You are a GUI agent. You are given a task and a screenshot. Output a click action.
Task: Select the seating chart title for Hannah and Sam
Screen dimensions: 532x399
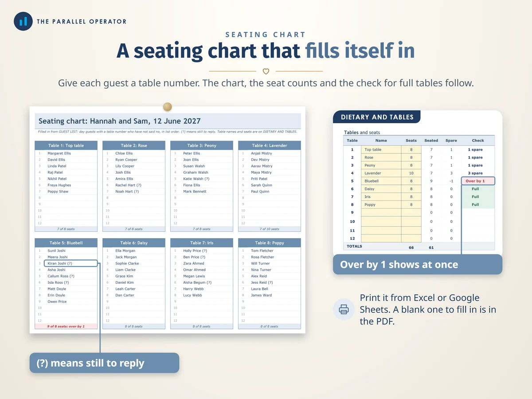120,121
